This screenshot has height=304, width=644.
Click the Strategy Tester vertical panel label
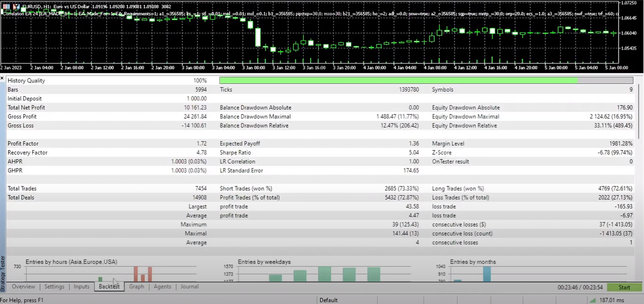click(x=3, y=274)
